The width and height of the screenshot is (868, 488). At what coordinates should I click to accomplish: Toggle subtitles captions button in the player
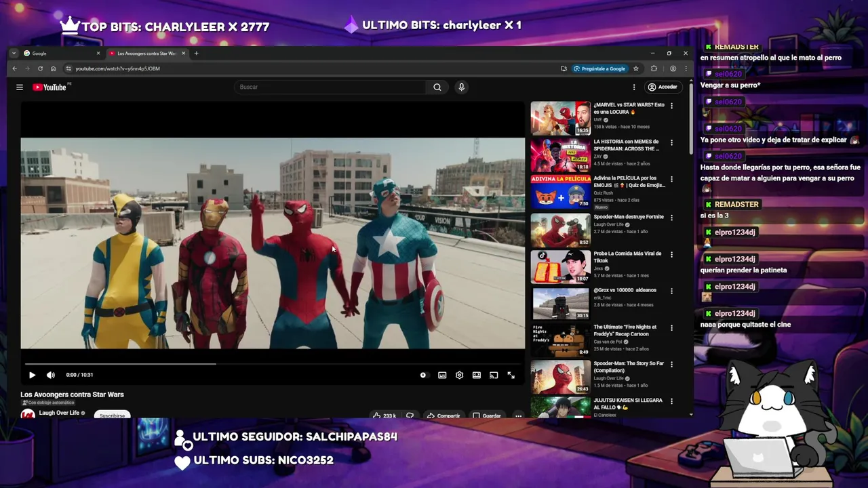click(x=442, y=375)
